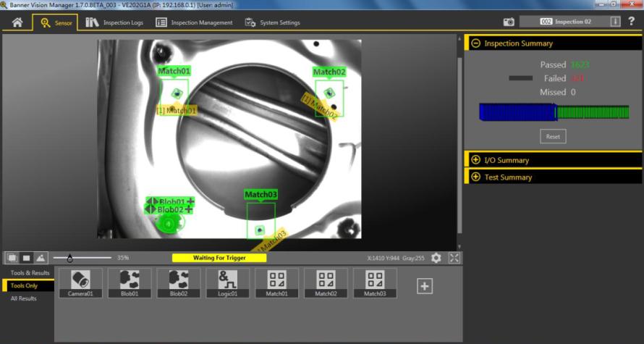Expand the I/O Summary section

pos(475,160)
